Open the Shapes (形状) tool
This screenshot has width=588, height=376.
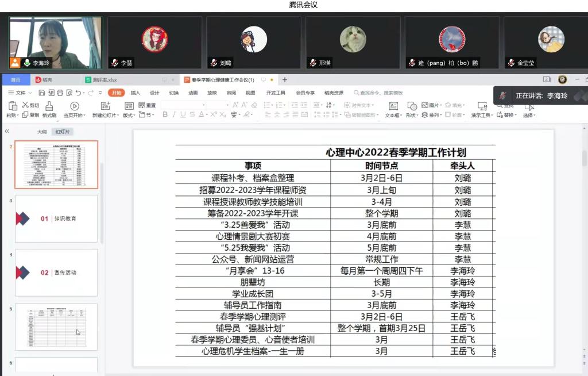click(x=412, y=106)
